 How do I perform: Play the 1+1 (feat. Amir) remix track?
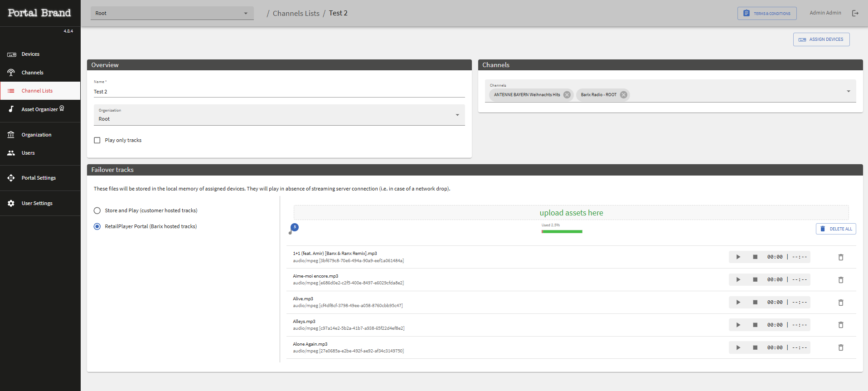pos(738,257)
